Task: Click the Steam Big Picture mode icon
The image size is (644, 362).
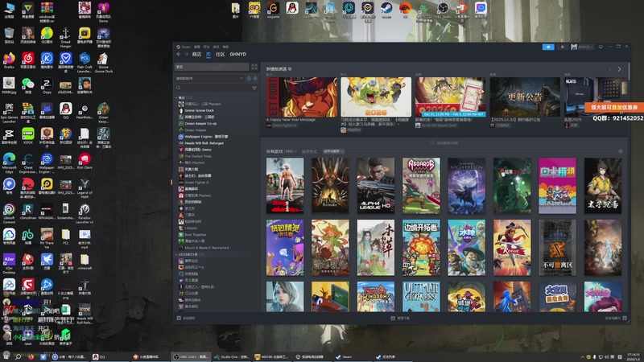Action: [600, 47]
